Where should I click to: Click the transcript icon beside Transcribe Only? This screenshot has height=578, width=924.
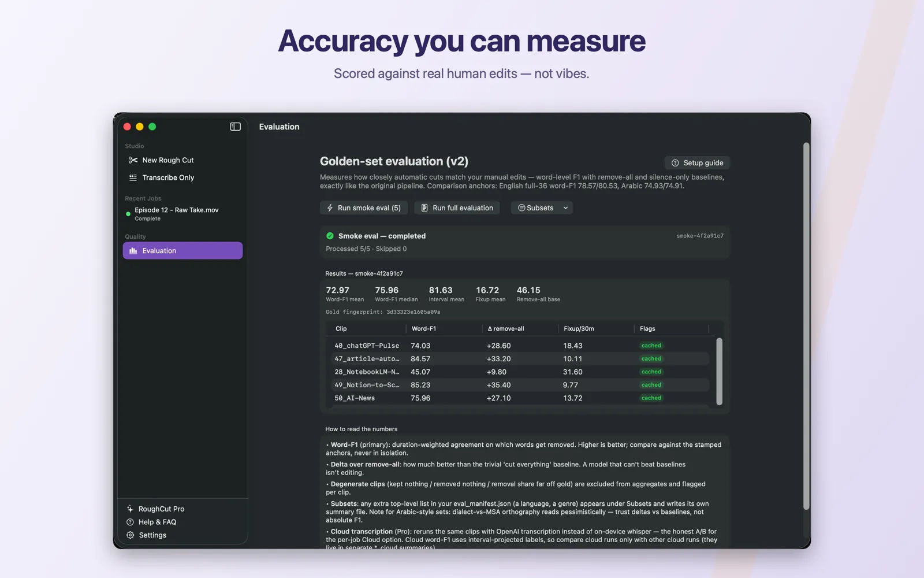[x=133, y=177]
